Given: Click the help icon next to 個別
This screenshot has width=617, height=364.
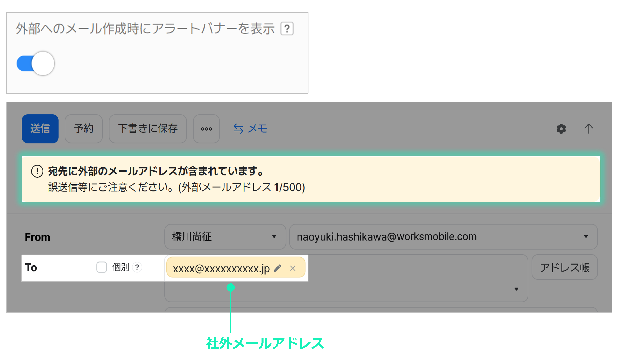Looking at the screenshot, I should click(137, 267).
